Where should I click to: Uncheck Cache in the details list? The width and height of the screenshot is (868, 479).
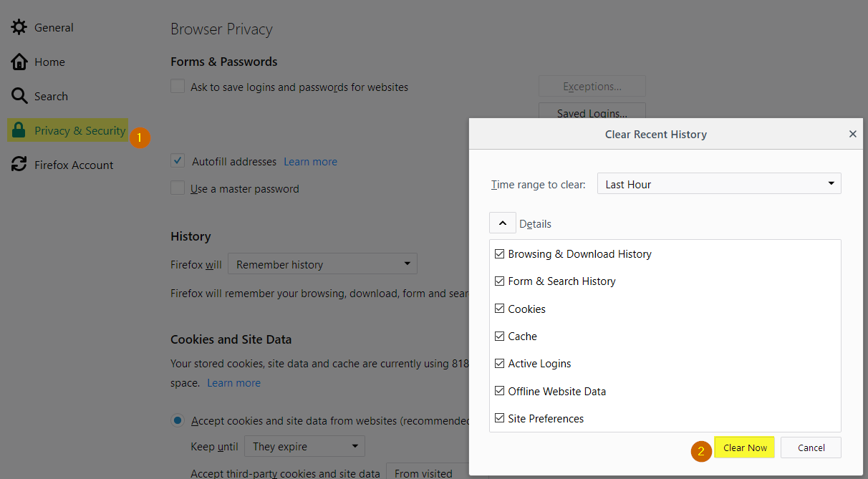pos(499,336)
